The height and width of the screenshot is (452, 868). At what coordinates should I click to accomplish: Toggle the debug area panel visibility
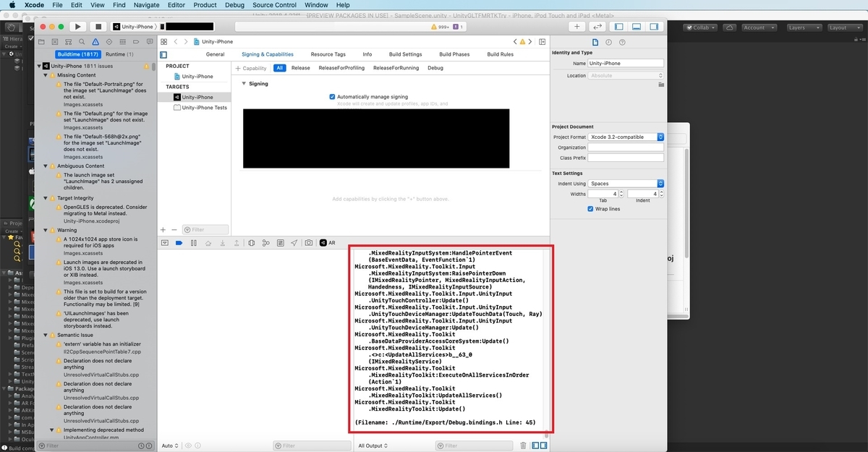636,27
